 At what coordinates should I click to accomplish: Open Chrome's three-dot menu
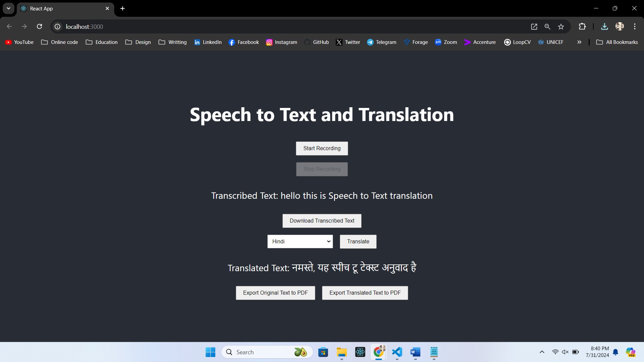635,26
